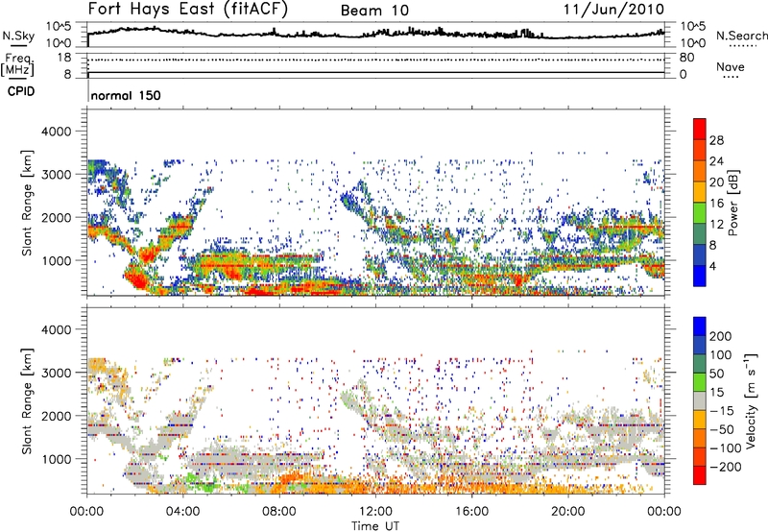This screenshot has height=532, width=768.
Task: Click the 'Fort Hays East (fitACF)' title
Action: click(188, 10)
